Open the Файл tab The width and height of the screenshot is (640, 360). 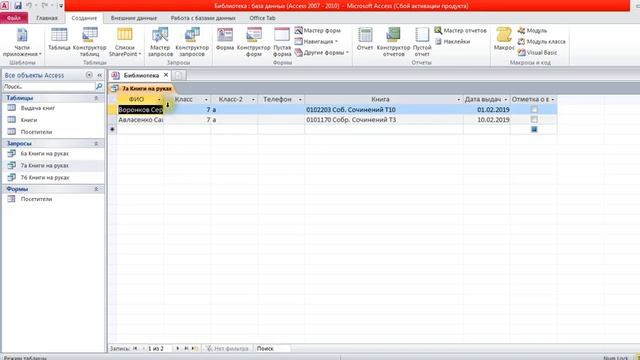pyautogui.click(x=14, y=18)
